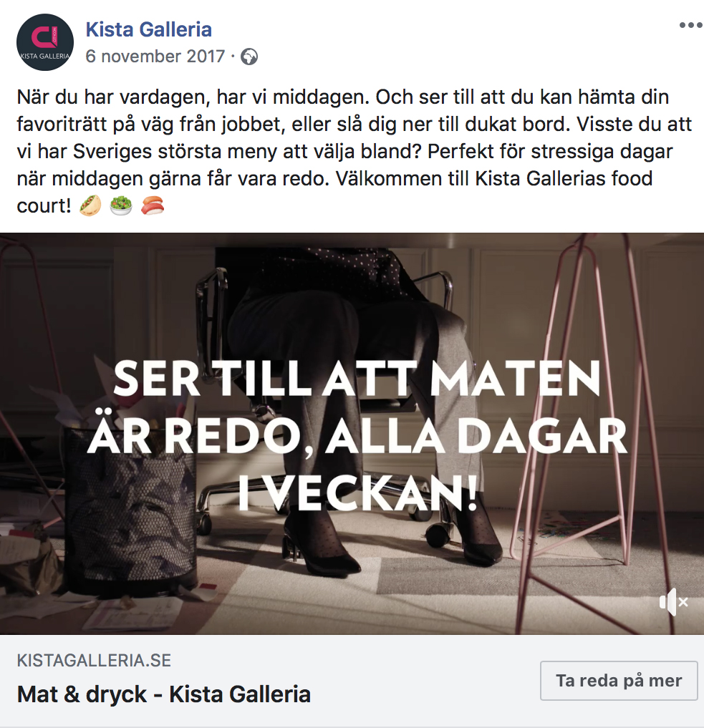The height and width of the screenshot is (728, 704).
Task: Click the globe public audience icon
Action: (249, 57)
